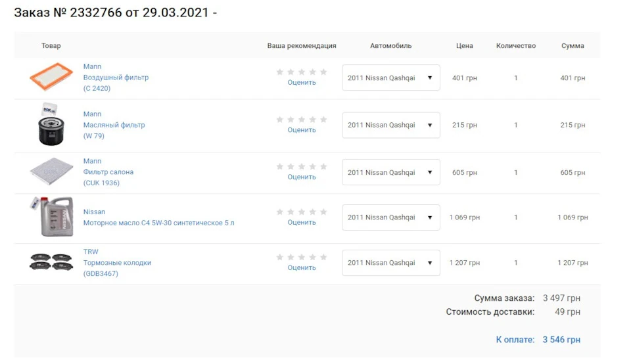The width and height of the screenshot is (631, 364).
Task: Expand car dropdown in Тормозные колодки row
Action: click(390, 263)
